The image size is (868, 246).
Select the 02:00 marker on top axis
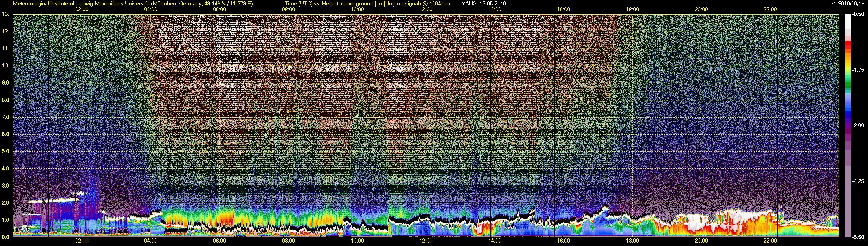82,10
